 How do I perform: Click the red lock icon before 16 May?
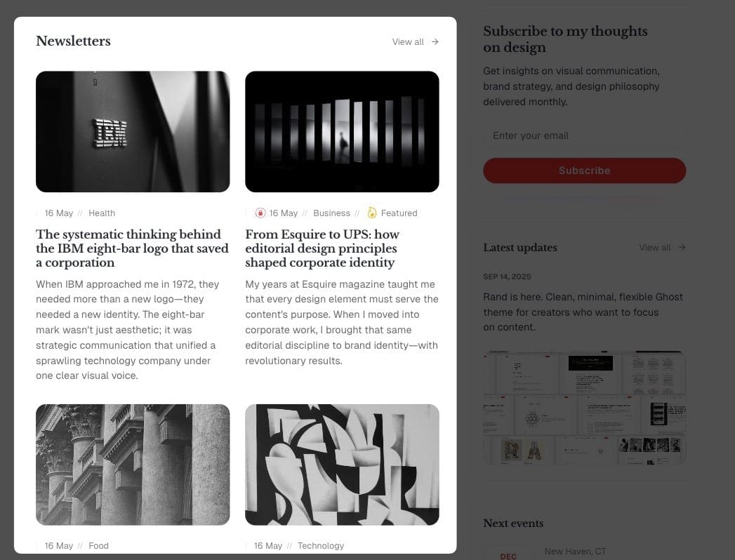pyautogui.click(x=260, y=213)
